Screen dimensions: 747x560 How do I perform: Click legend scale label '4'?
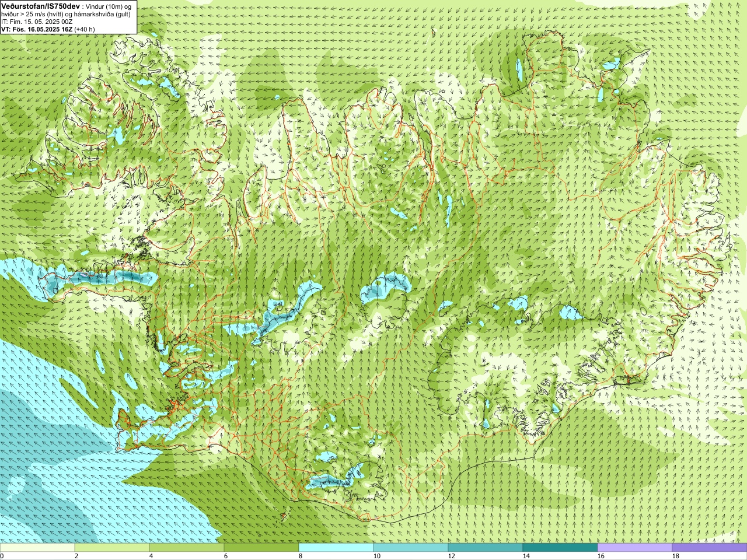tap(151, 556)
